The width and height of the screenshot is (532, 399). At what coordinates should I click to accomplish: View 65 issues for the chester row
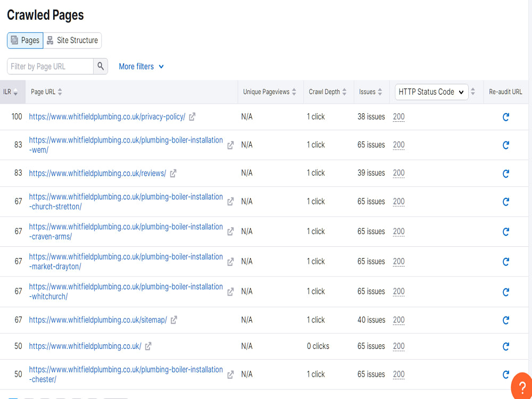(371, 374)
